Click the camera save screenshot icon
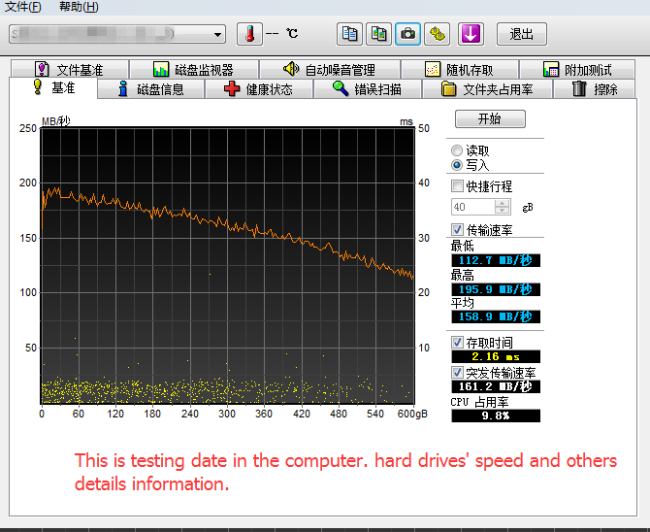Viewport: 650px width, 532px height. pos(408,34)
